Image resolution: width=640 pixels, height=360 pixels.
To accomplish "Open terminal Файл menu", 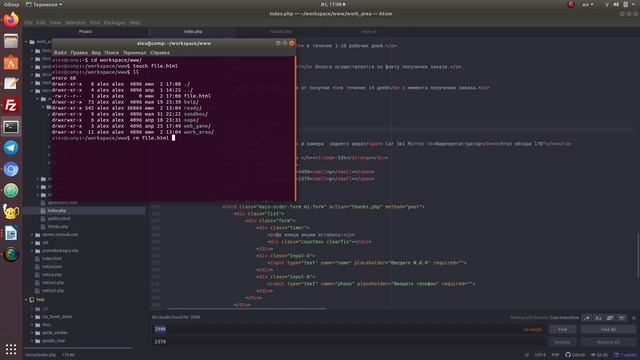I will tap(60, 53).
